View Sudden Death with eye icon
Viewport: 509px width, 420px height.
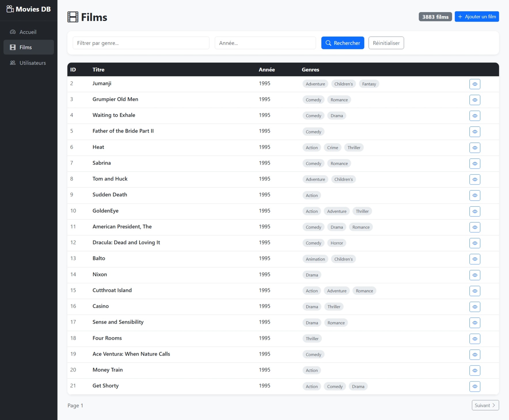475,195
